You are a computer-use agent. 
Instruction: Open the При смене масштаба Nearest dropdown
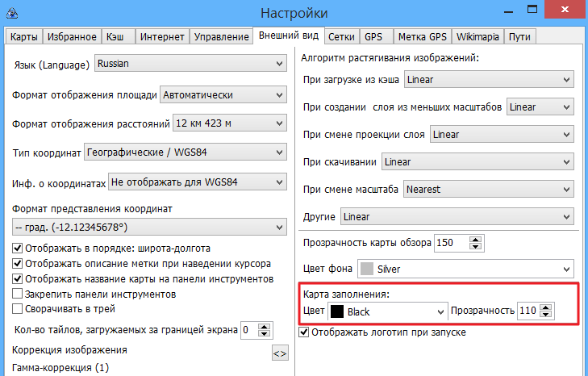coord(486,189)
